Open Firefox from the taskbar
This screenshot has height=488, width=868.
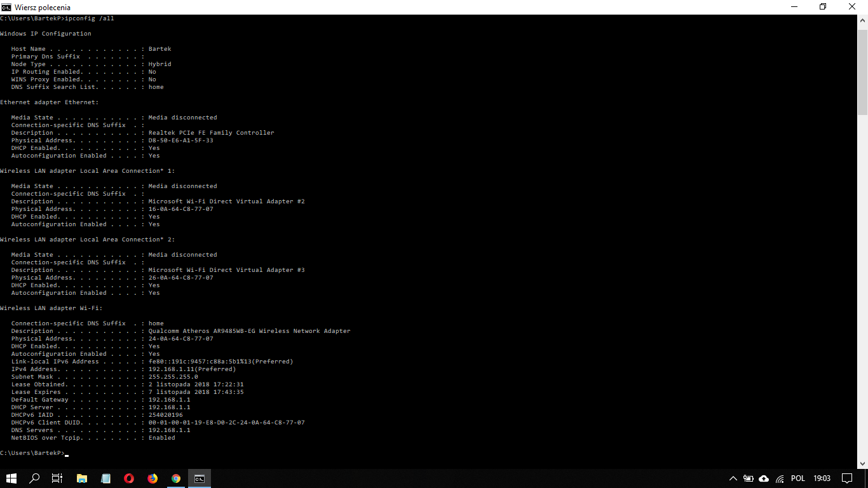tap(153, 478)
